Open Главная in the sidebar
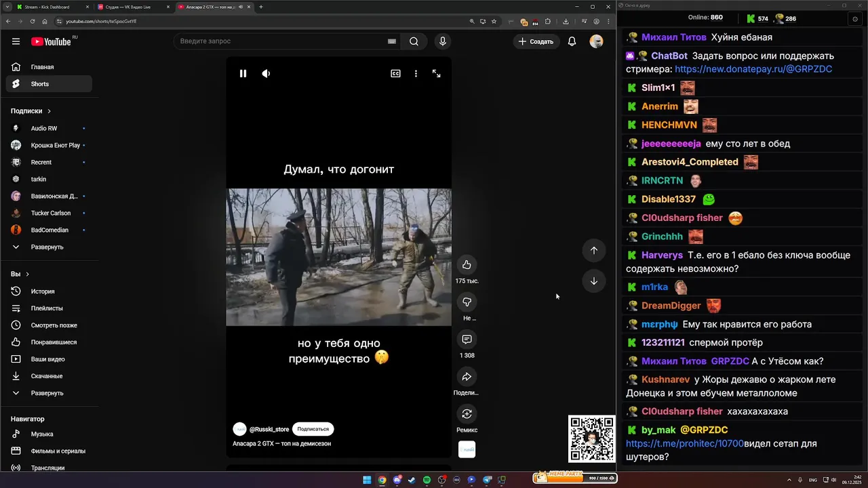This screenshot has height=488, width=868. coord(49,67)
